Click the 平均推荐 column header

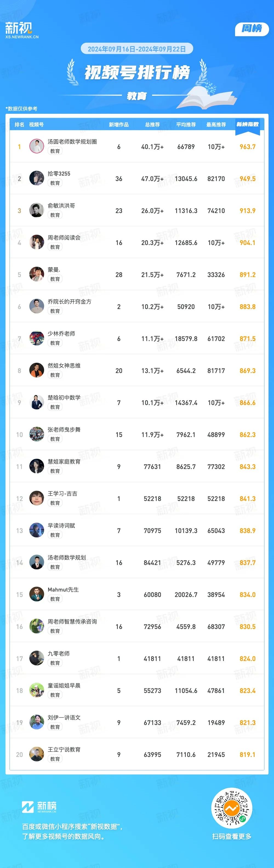186,125
